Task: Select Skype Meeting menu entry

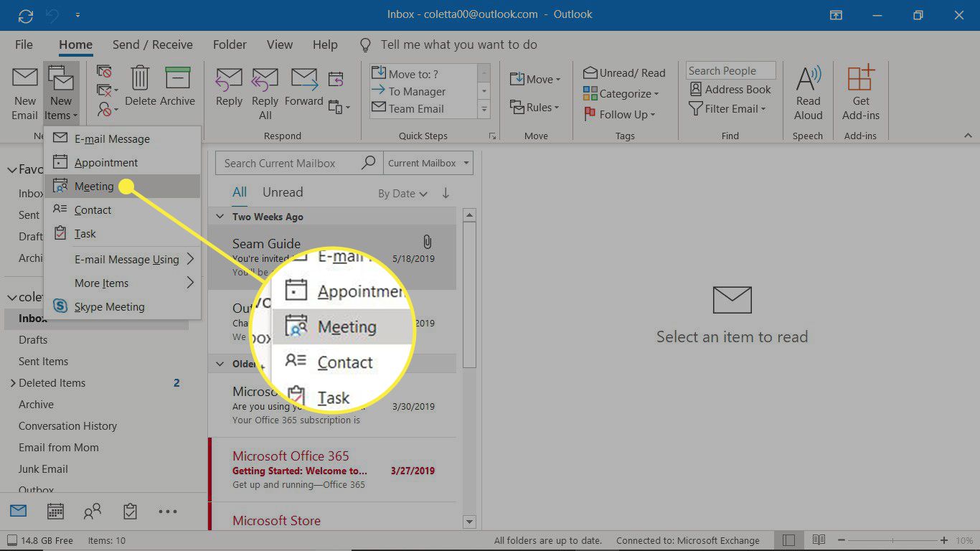Action: (x=122, y=306)
